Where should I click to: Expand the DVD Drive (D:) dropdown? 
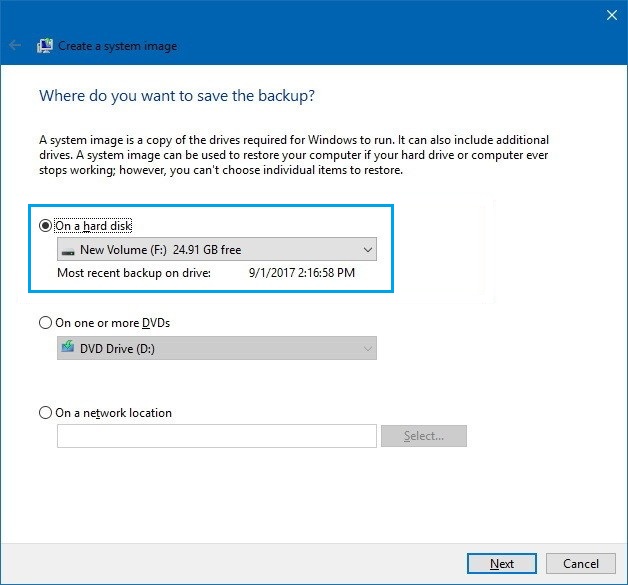click(x=217, y=348)
